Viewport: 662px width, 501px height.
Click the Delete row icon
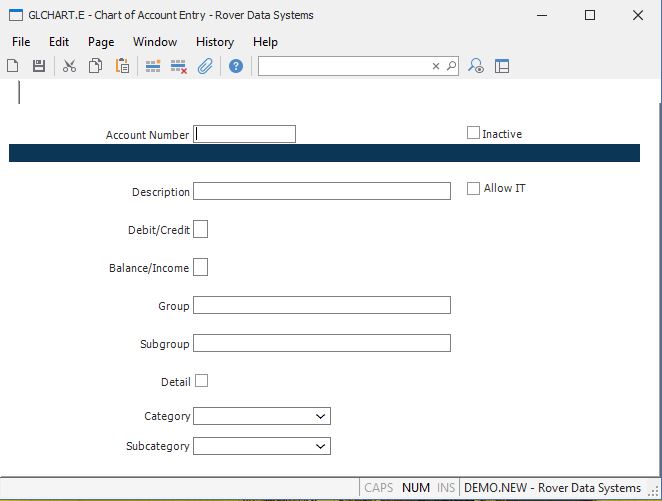pos(179,66)
